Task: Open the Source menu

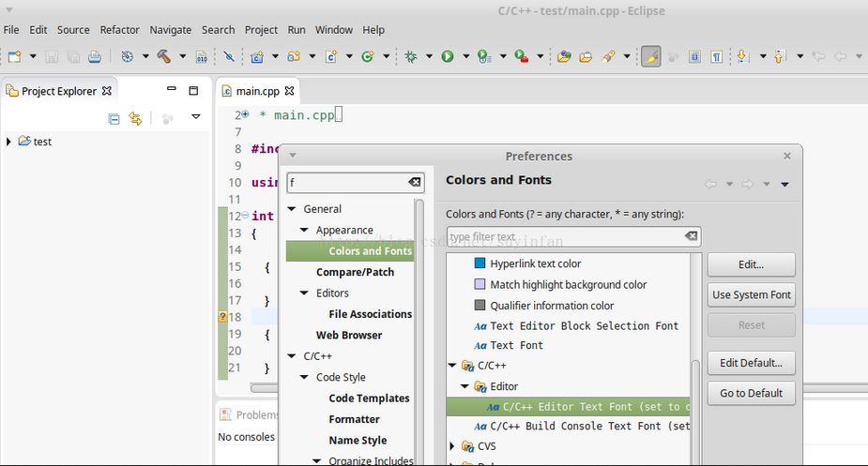Action: tap(73, 30)
